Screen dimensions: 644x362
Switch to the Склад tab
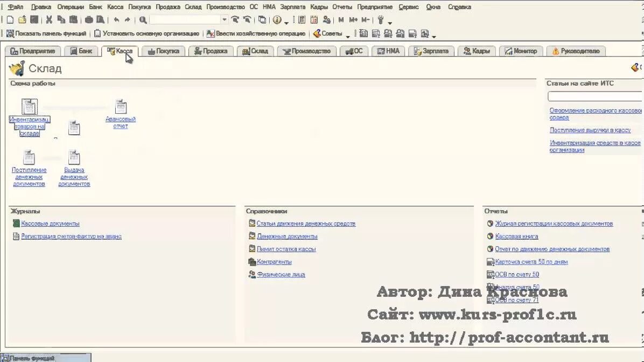click(x=255, y=51)
